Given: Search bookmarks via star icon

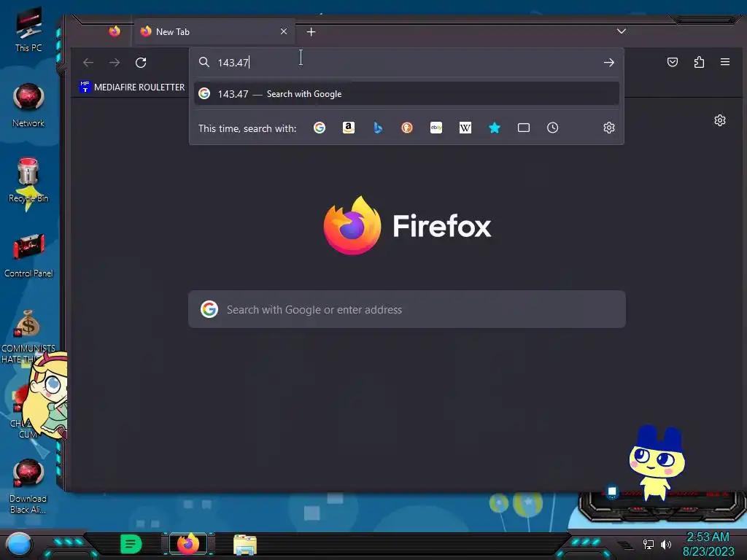Looking at the screenshot, I should pyautogui.click(x=495, y=128).
